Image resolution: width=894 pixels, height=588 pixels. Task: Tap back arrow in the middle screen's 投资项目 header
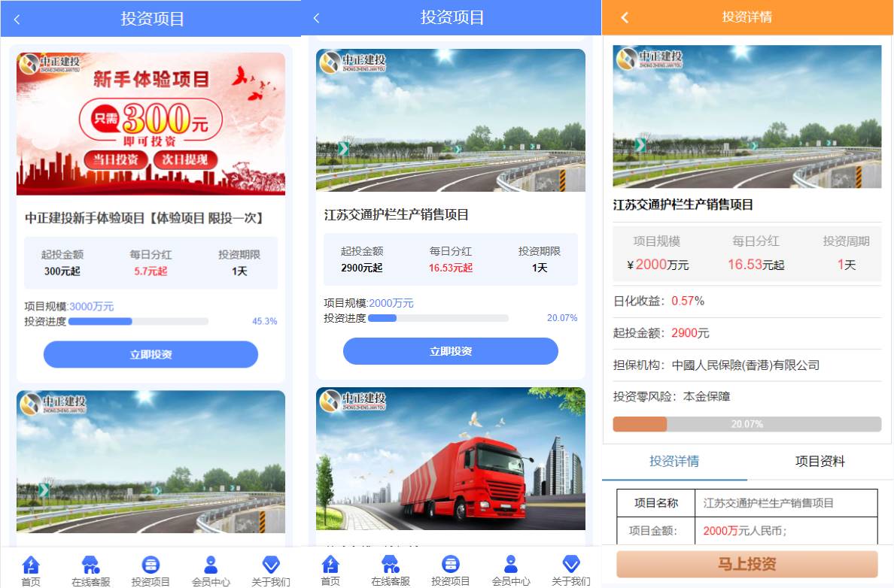click(x=317, y=18)
